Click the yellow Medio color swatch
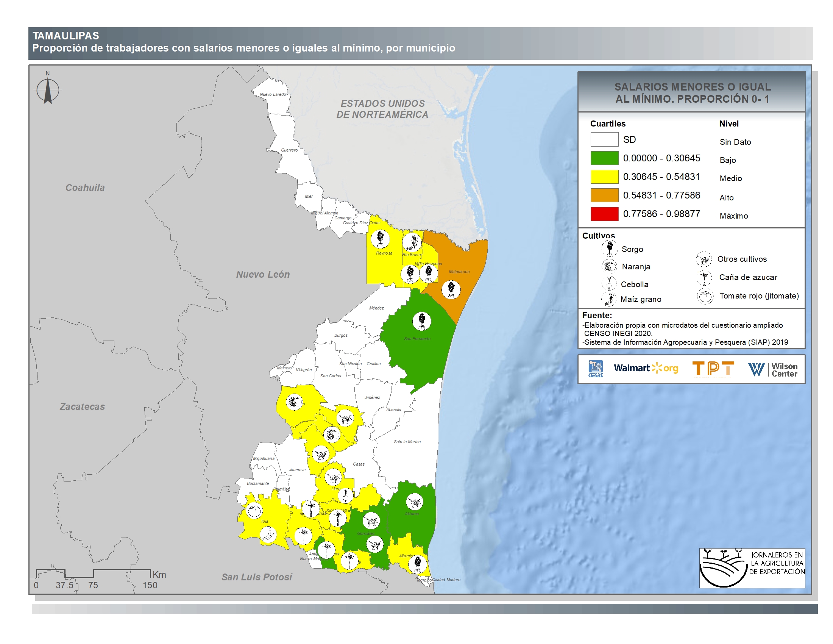833x644 pixels. [x=604, y=177]
